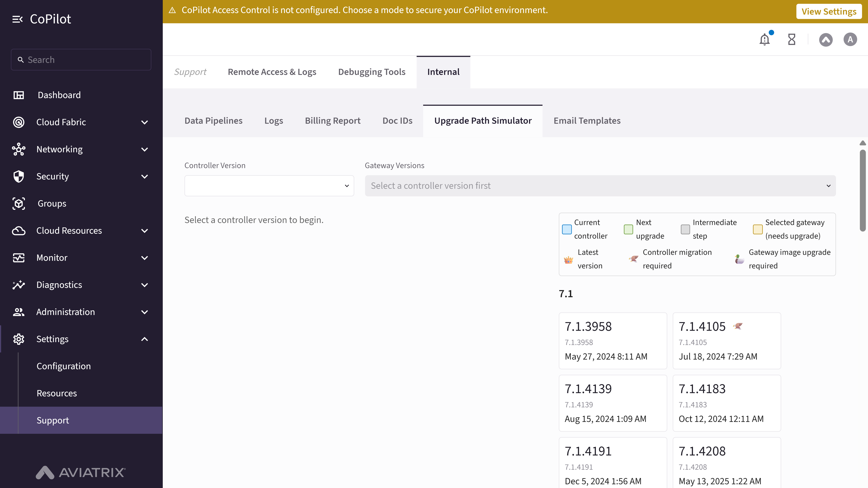The width and height of the screenshot is (868, 488).
Task: Open the notifications bell icon
Action: 765,39
